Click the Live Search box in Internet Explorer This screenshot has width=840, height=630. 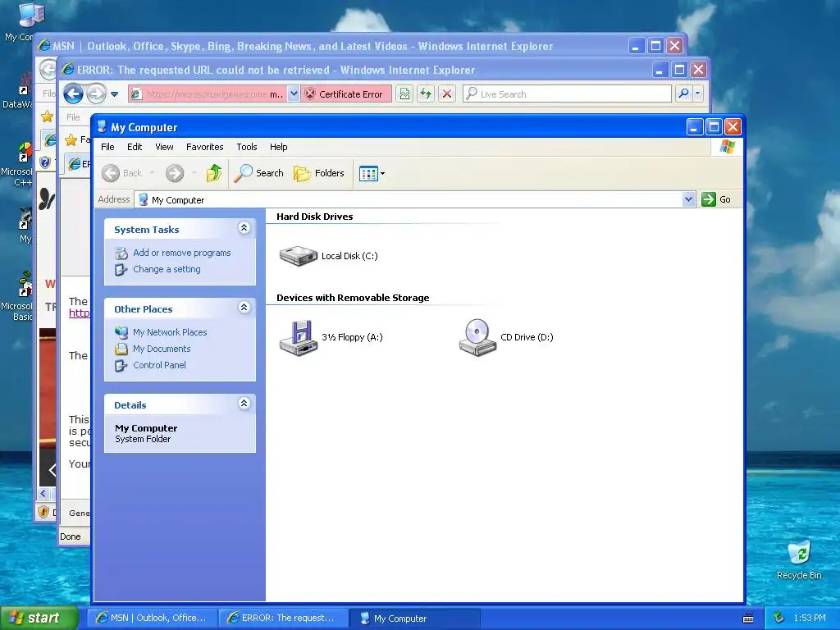point(567,94)
